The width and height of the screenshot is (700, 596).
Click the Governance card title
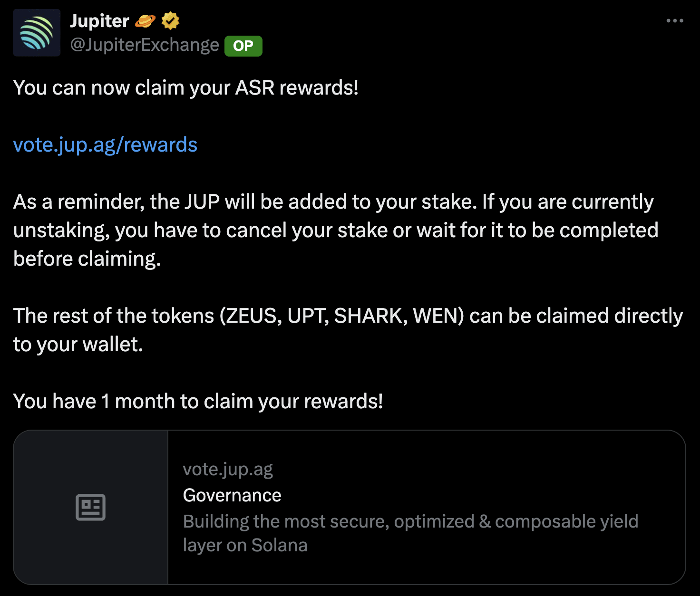tap(232, 495)
